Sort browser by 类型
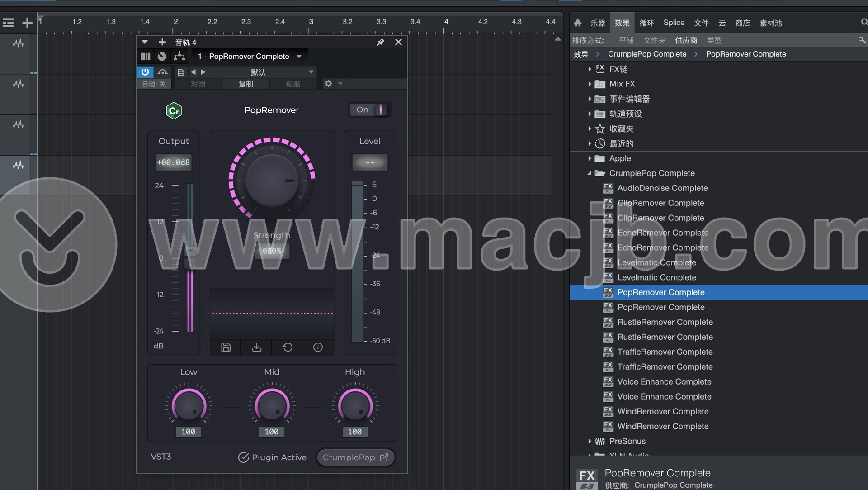This screenshot has height=490, width=868. click(714, 40)
